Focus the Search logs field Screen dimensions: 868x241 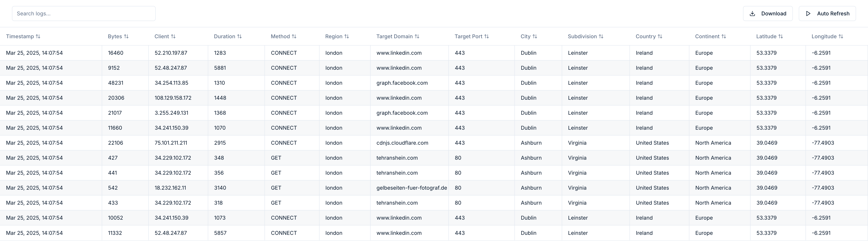coord(84,13)
